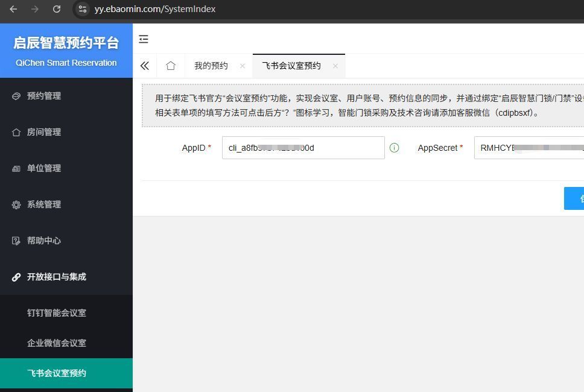584x392 pixels.
Task: Click the link icon beside 开放接口与集成
Action: tap(16, 277)
